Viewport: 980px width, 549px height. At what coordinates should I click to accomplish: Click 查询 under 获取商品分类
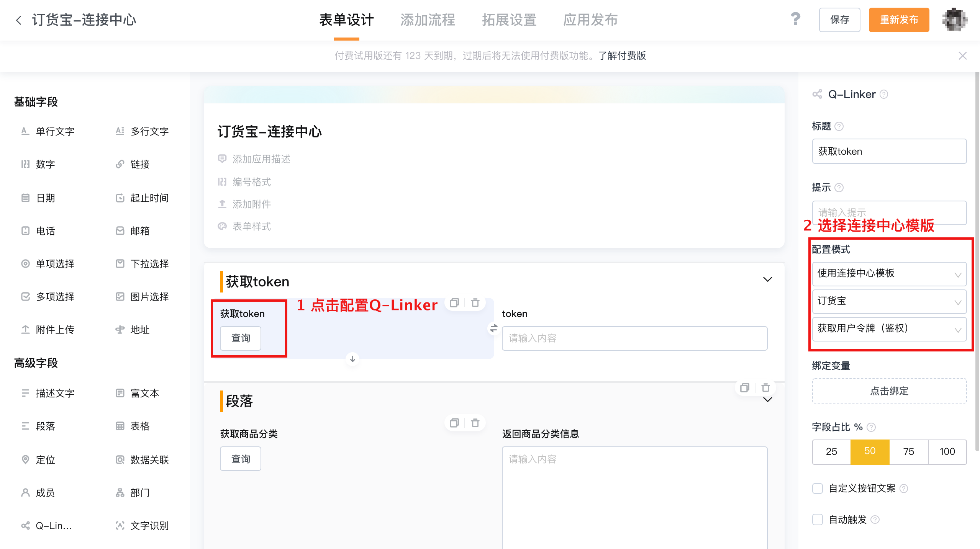click(240, 459)
